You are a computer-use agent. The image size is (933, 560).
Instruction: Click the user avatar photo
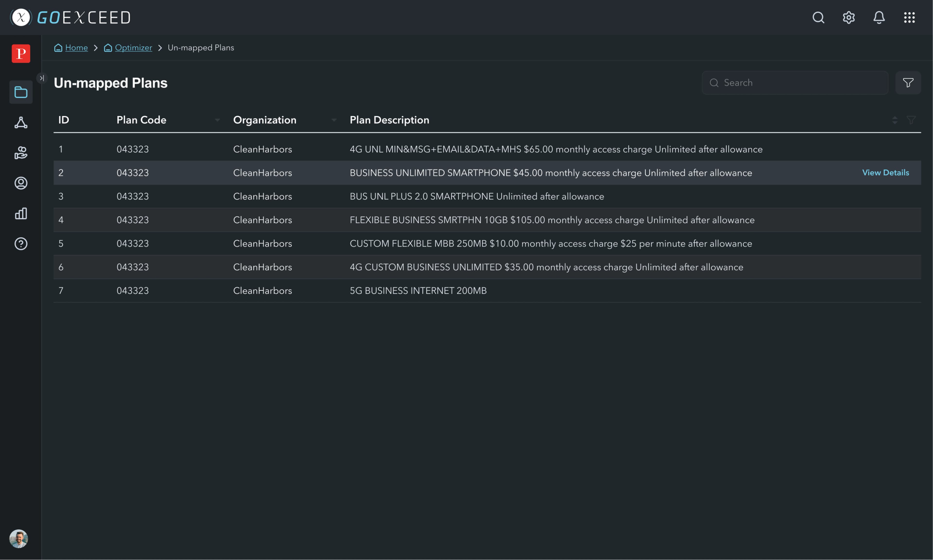click(18, 538)
